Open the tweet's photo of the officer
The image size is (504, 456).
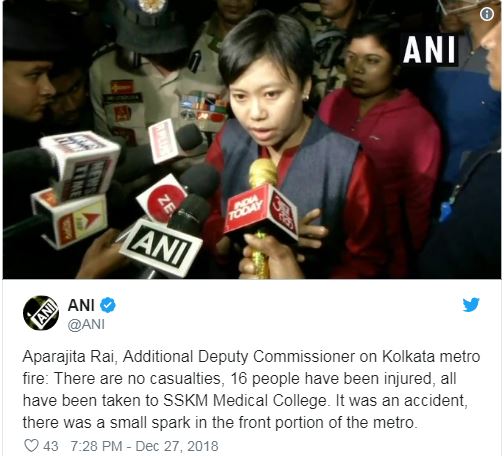(252, 139)
